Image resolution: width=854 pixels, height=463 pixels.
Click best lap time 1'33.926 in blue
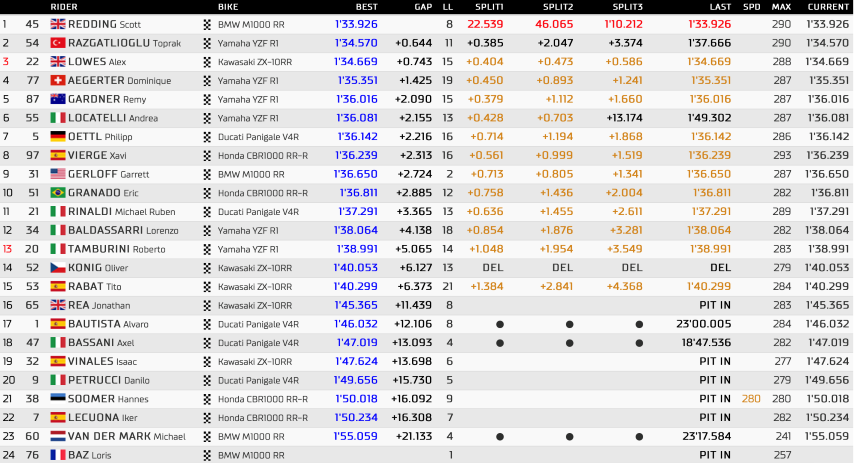[356, 25]
